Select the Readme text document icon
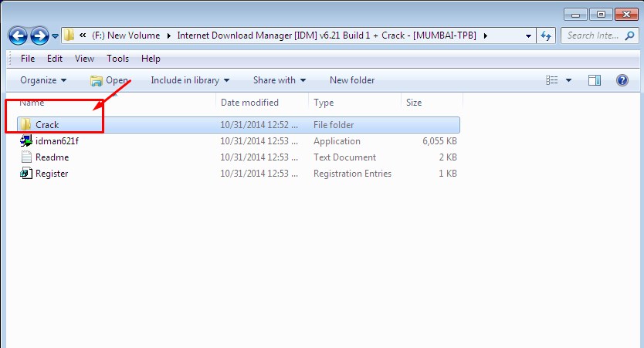This screenshot has height=348, width=644. click(x=26, y=157)
